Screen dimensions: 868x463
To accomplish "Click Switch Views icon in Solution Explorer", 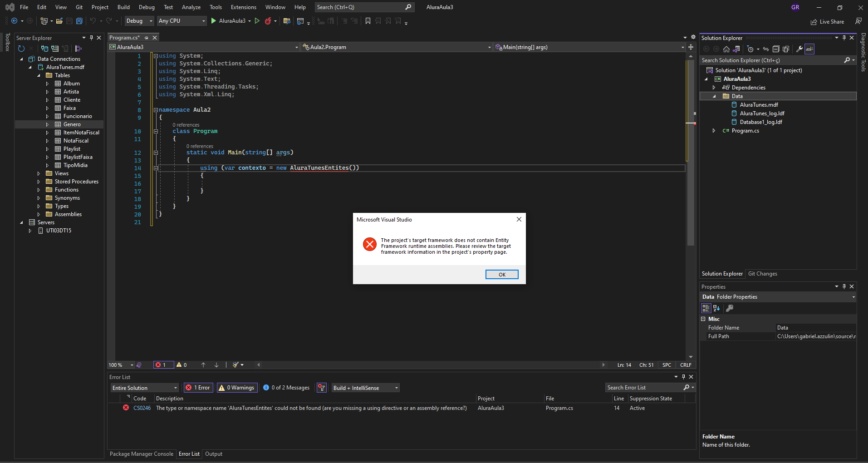I will coord(736,49).
